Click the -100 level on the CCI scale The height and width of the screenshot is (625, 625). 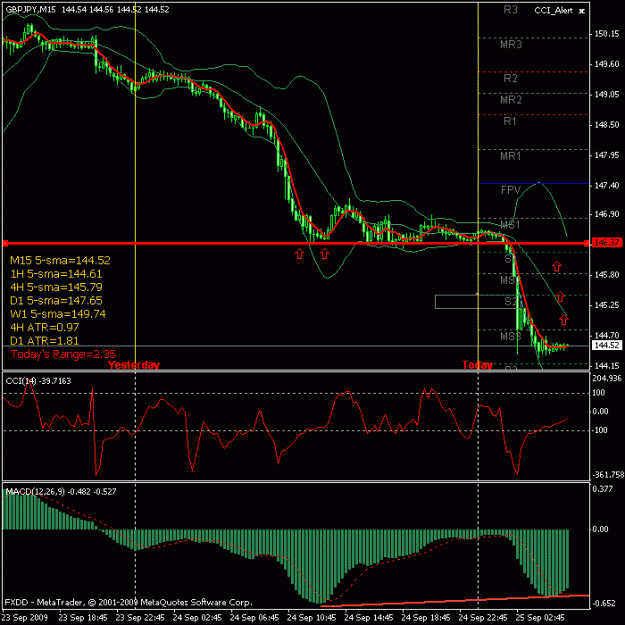coord(600,430)
